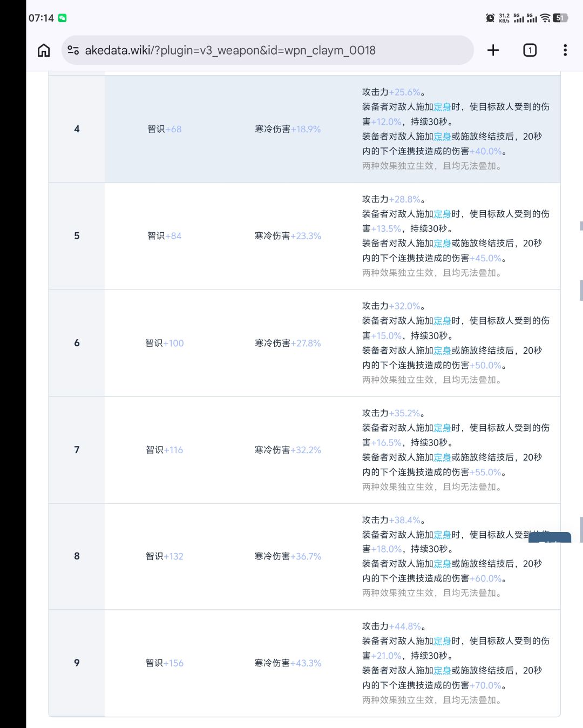Select the level 7 number cell
583x728 pixels.
pos(77,450)
